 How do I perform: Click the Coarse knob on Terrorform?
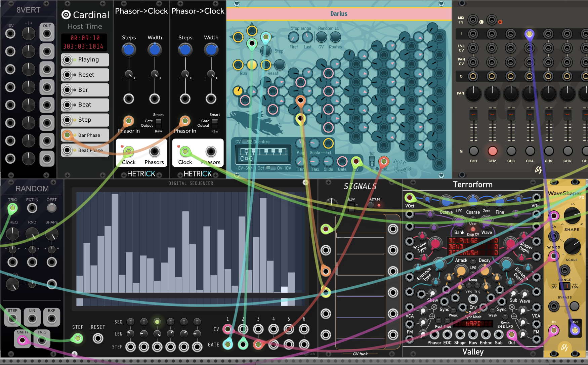click(473, 201)
